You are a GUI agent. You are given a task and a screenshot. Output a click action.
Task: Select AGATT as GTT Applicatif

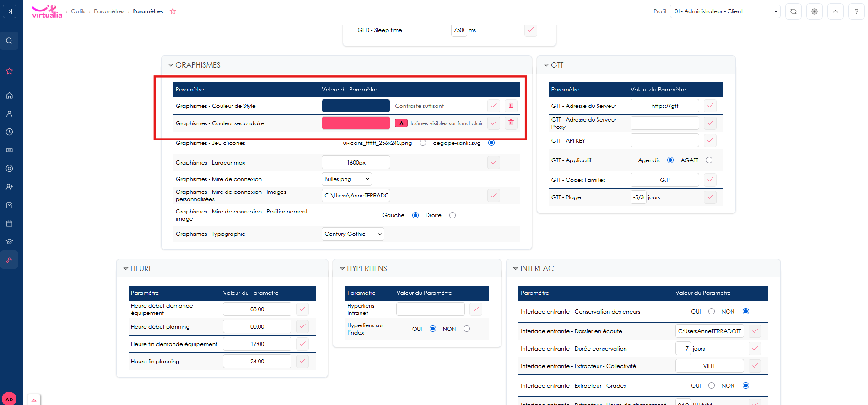pyautogui.click(x=709, y=160)
